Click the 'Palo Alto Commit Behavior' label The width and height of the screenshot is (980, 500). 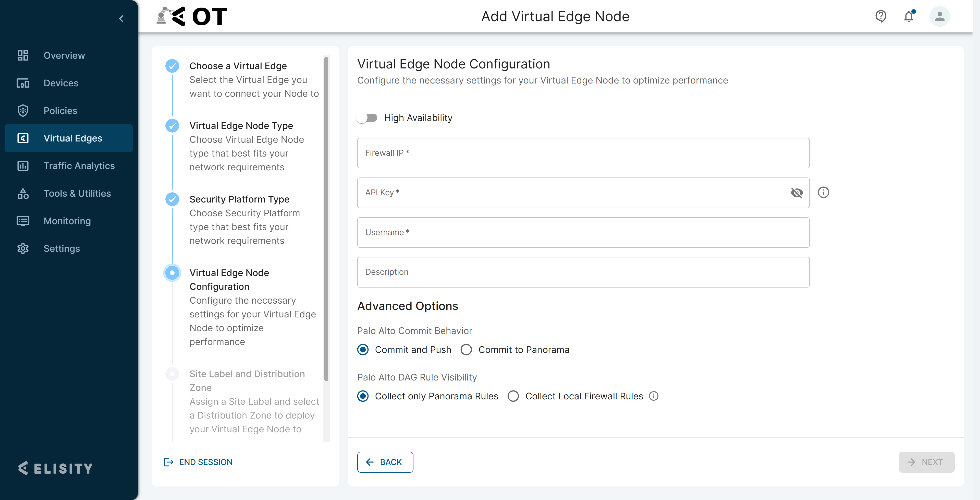coord(414,330)
